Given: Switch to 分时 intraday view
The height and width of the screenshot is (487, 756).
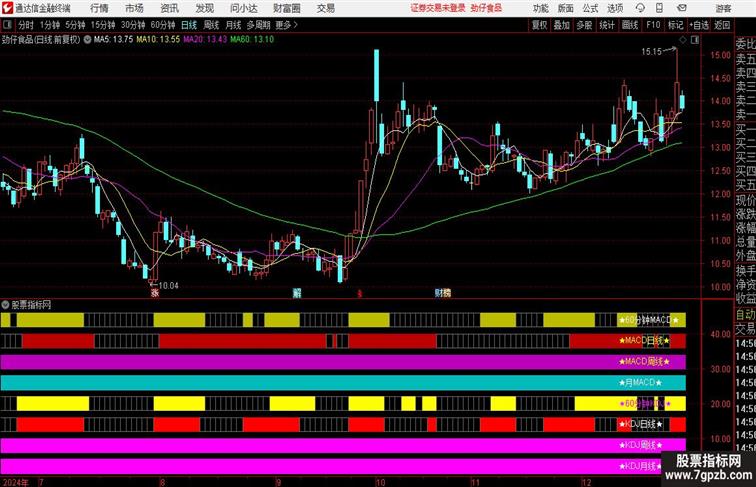Looking at the screenshot, I should click(26, 25).
